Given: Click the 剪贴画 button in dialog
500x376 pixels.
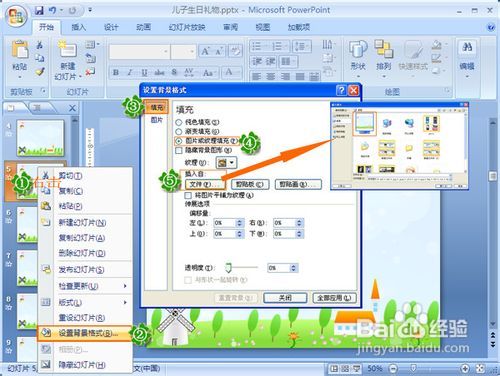Looking at the screenshot, I should 298,184.
